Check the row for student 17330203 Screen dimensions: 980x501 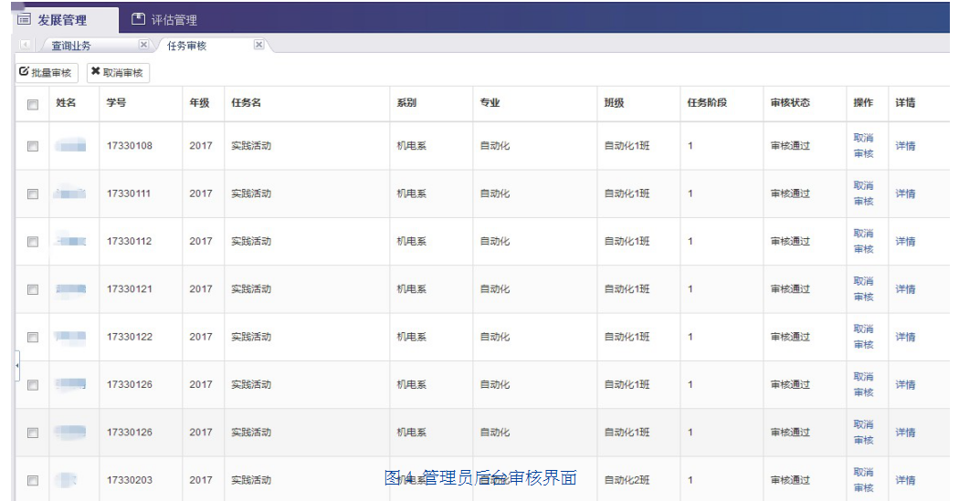pyautogui.click(x=33, y=480)
